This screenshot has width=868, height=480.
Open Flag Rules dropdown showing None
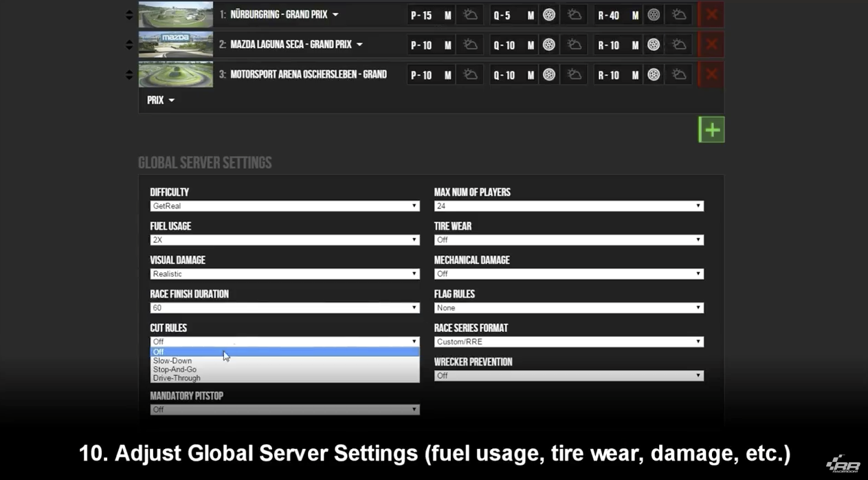click(569, 307)
